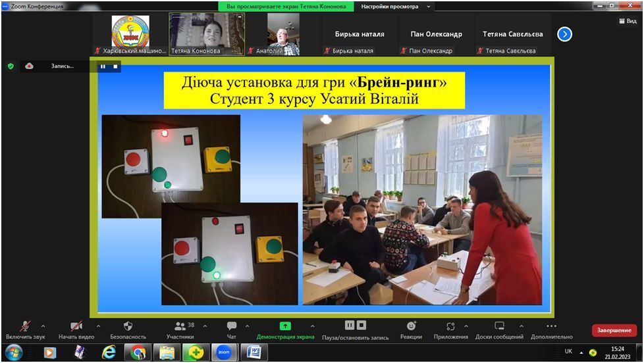Open Приложения apps panel
Screen dimensions: 644x363
[450, 330]
